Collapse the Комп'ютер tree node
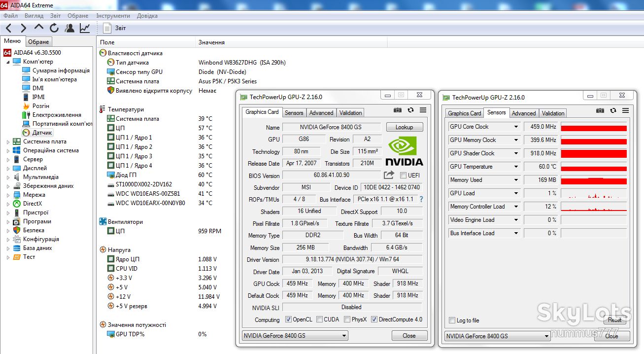This screenshot has width=644, height=354. [8, 62]
